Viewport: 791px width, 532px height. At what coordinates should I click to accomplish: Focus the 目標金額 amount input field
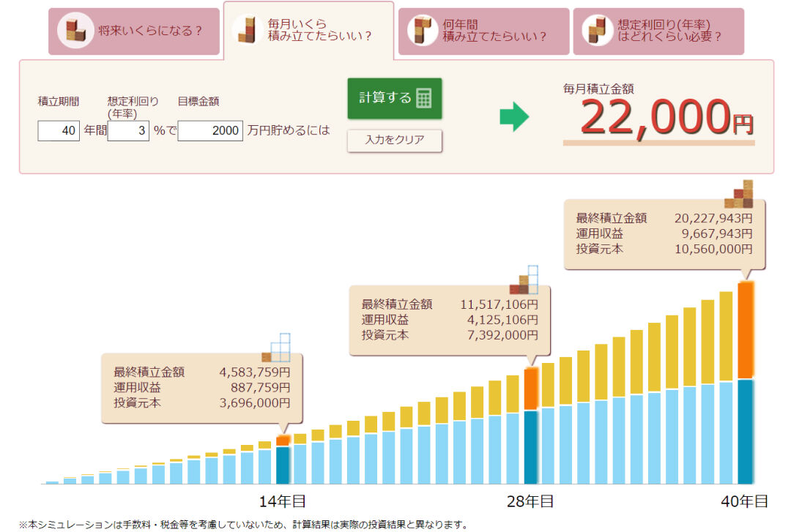(210, 130)
